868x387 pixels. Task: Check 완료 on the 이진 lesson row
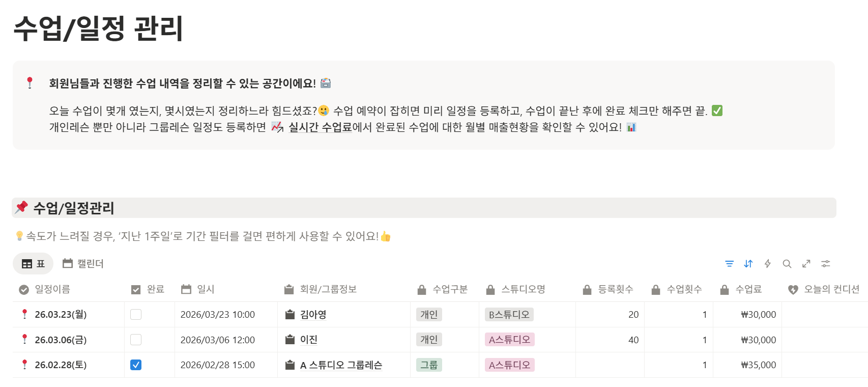pyautogui.click(x=134, y=339)
